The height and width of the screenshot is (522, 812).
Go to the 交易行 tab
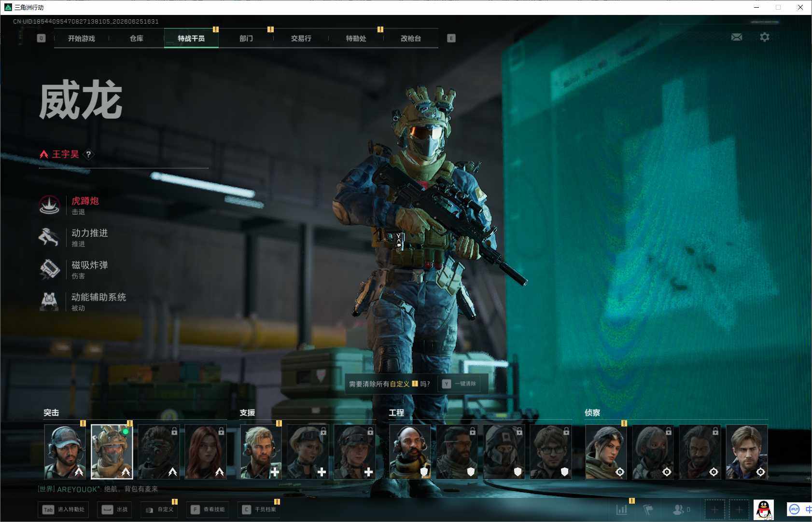[x=301, y=38]
